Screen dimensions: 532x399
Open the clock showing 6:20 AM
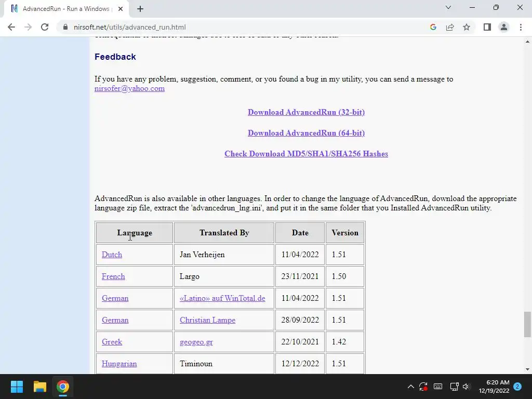click(494, 387)
